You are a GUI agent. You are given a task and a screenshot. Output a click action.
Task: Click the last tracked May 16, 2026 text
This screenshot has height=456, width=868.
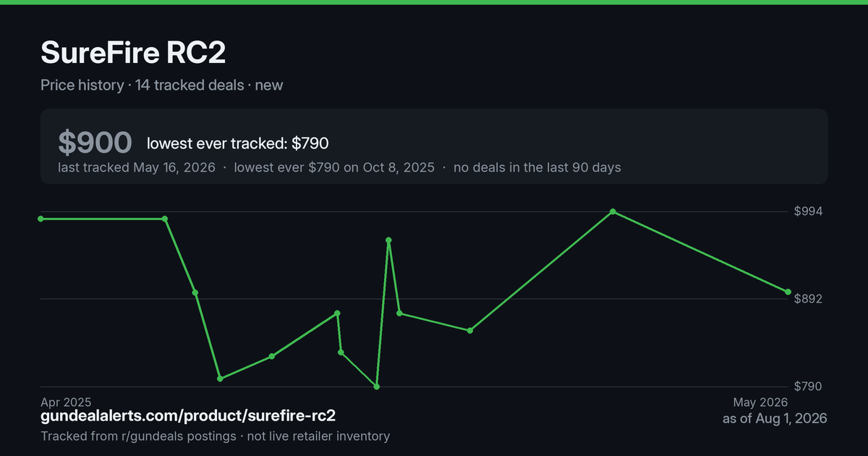tap(137, 167)
